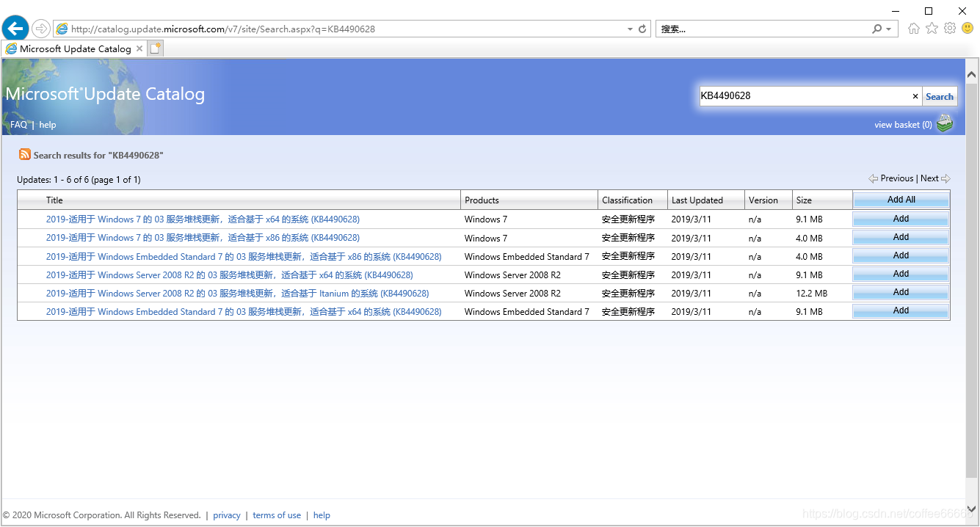The width and height of the screenshot is (980, 527).
Task: Click the Previous page link
Action: (x=897, y=178)
